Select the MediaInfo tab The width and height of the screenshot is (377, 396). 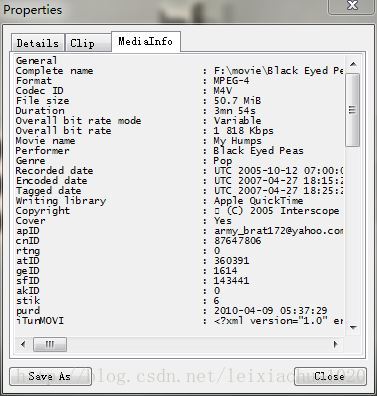click(146, 41)
